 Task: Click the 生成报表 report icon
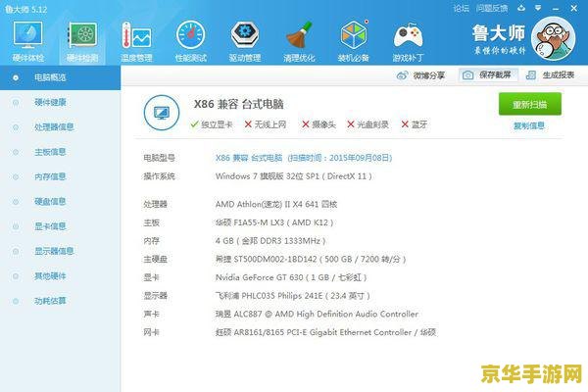point(530,75)
